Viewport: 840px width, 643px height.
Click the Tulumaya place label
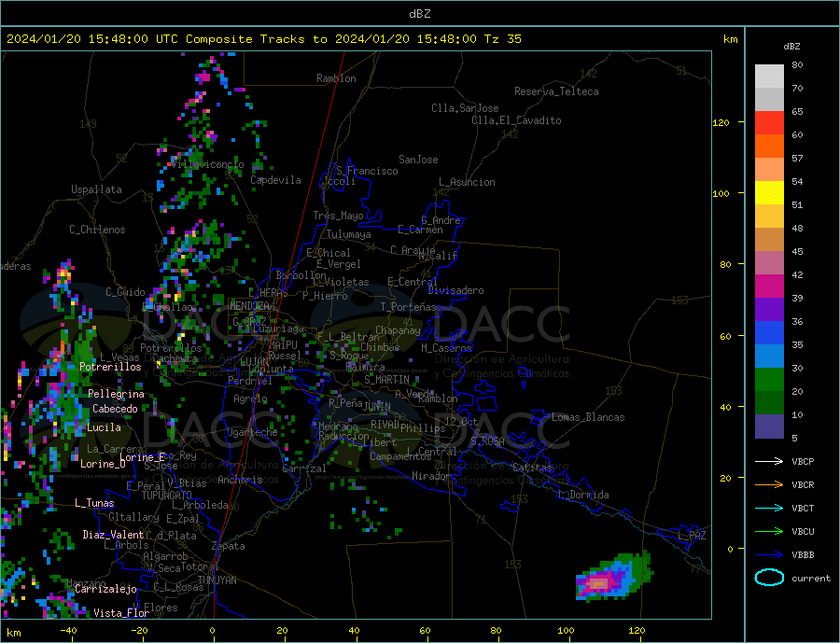[349, 234]
